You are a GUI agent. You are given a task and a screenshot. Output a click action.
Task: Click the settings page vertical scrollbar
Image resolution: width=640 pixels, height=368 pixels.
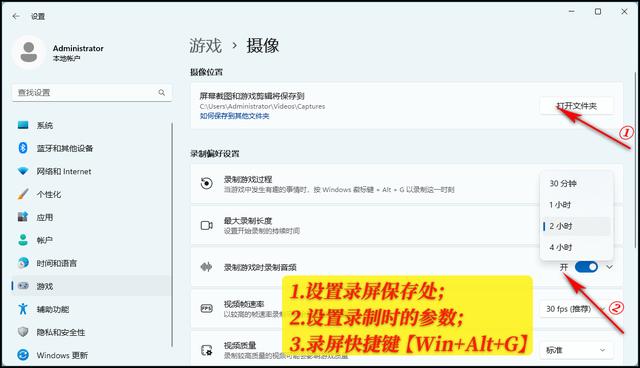tap(635, 159)
